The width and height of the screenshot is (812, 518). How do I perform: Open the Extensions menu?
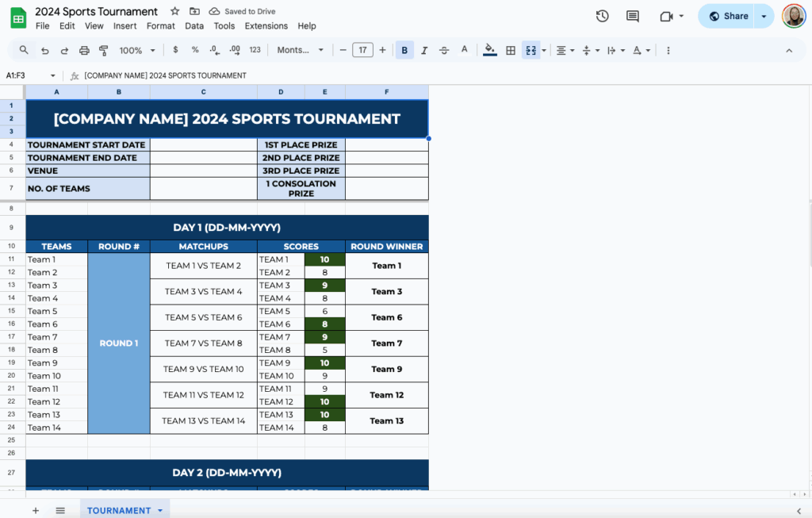[x=266, y=25]
